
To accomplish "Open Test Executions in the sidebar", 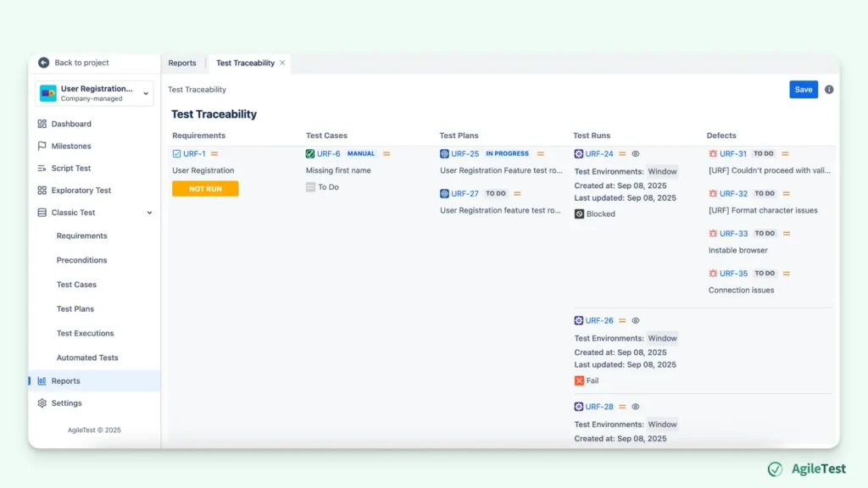I will tap(86, 333).
